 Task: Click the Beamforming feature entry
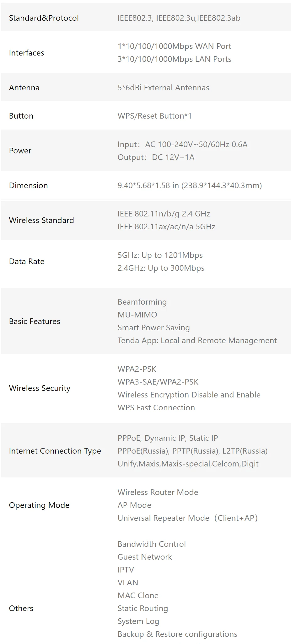pos(142,302)
